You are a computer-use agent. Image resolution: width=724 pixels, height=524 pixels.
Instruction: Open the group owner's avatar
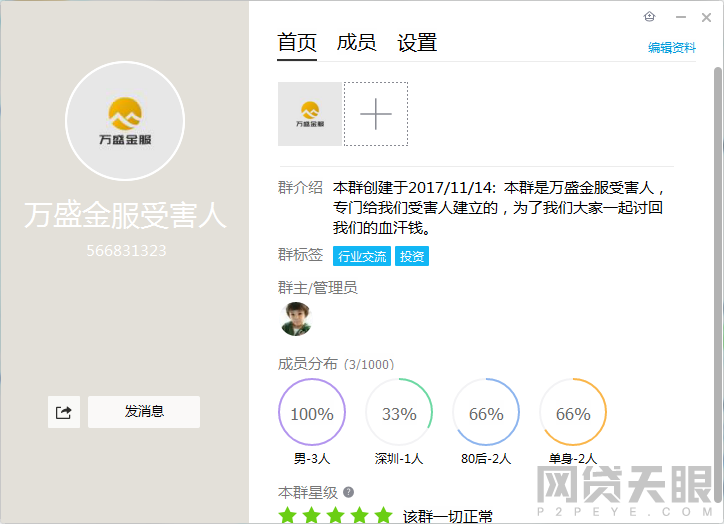296,319
